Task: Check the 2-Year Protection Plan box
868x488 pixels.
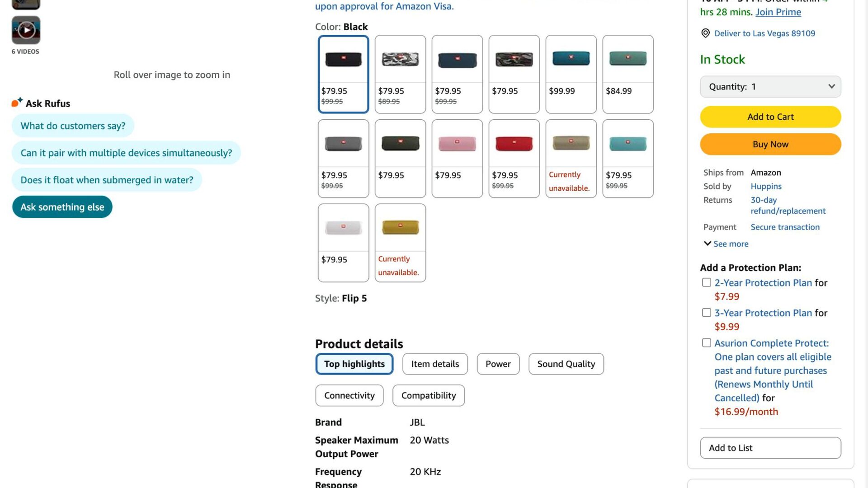Action: (707, 282)
